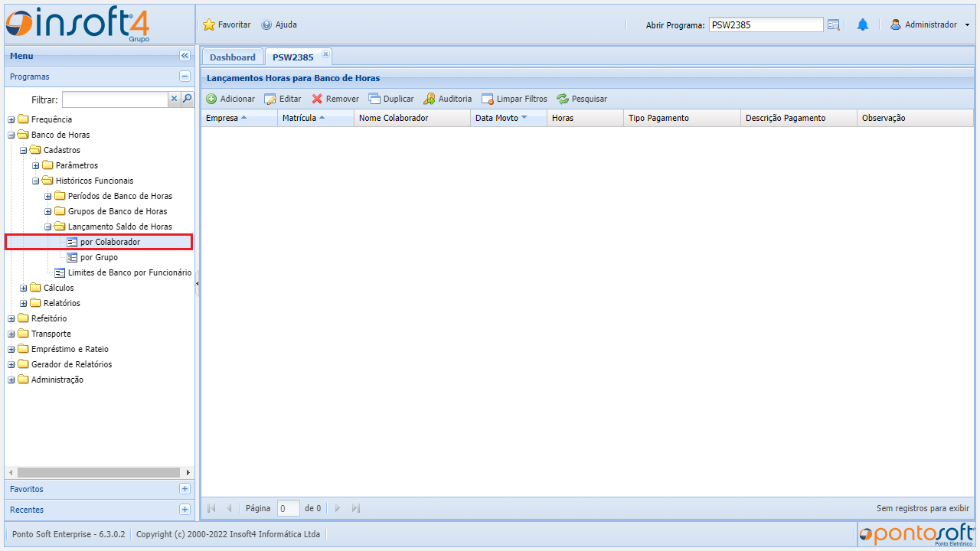980x551 pixels.
Task: Expand the Frequência folder in tree
Action: point(11,119)
